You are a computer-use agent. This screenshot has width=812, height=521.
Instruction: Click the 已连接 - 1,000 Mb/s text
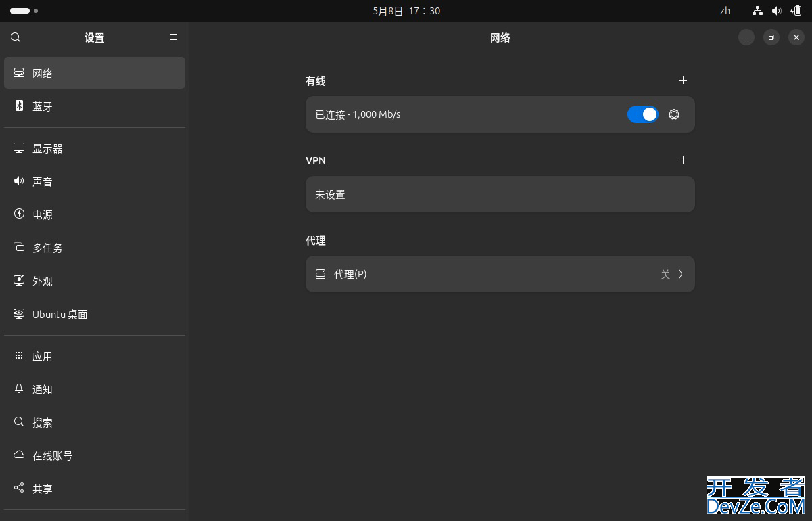point(358,114)
